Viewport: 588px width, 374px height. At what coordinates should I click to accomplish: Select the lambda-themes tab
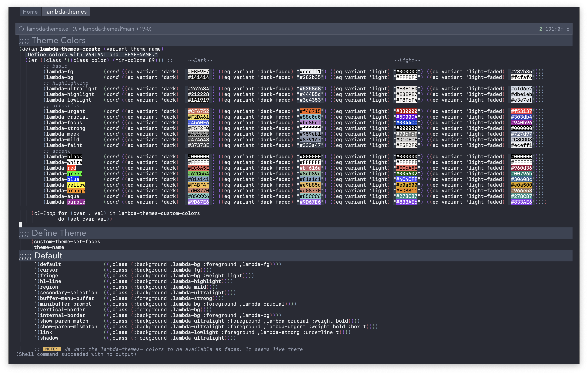coord(66,12)
